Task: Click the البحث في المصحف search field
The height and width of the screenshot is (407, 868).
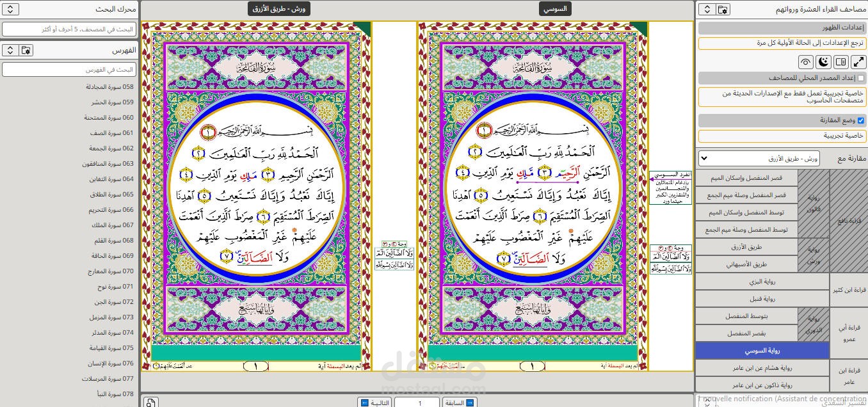Action: pyautogui.click(x=69, y=29)
